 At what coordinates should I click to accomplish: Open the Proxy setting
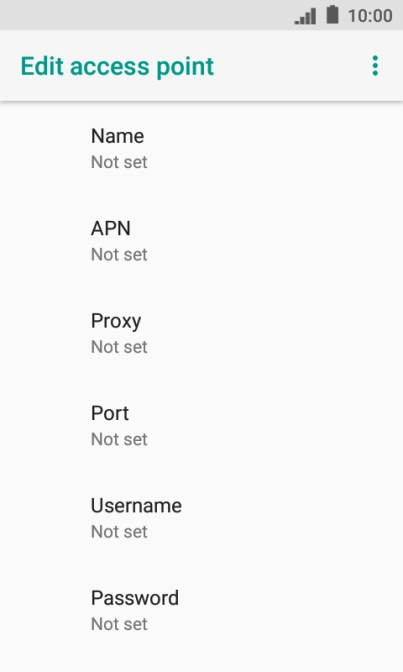pyautogui.click(x=202, y=333)
